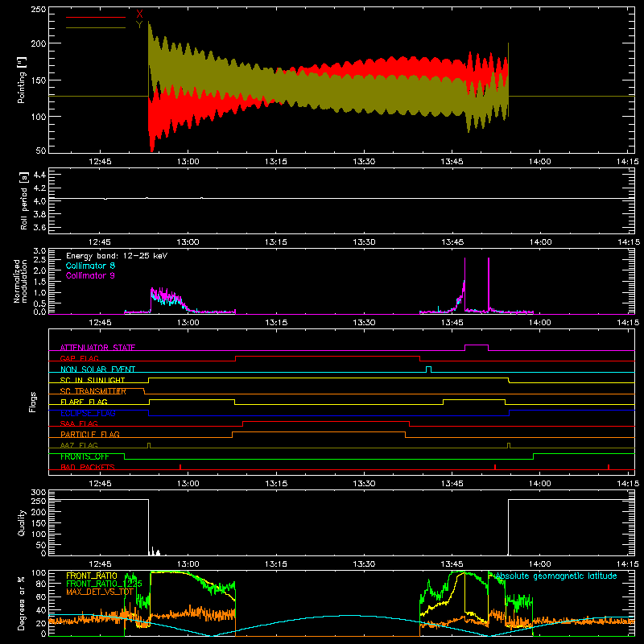Click the orange MAX_DET_VS_TOT legend label
This screenshot has height=644, width=644.
pos(100,592)
